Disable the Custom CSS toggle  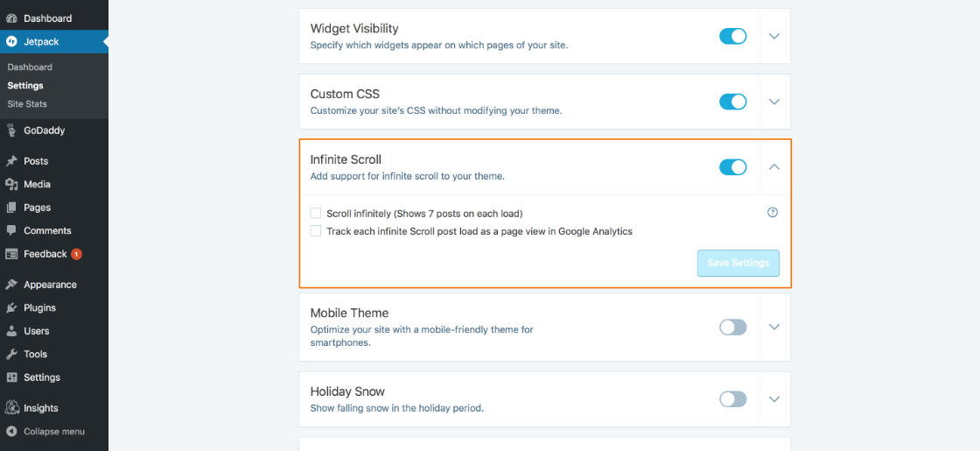pos(733,102)
